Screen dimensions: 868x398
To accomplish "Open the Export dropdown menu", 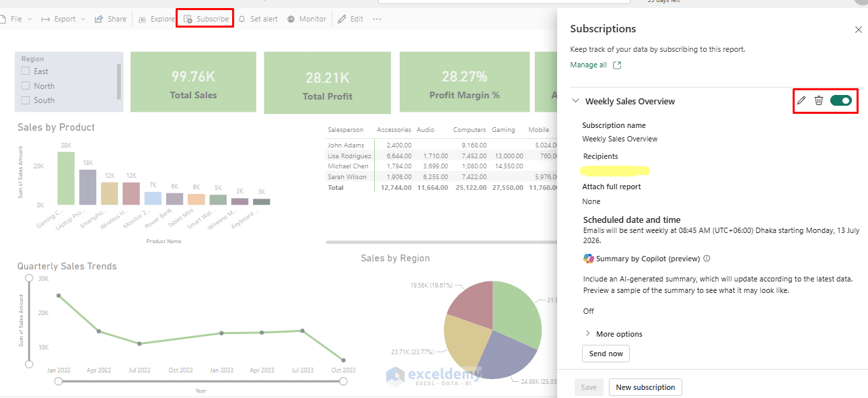I will tap(63, 19).
